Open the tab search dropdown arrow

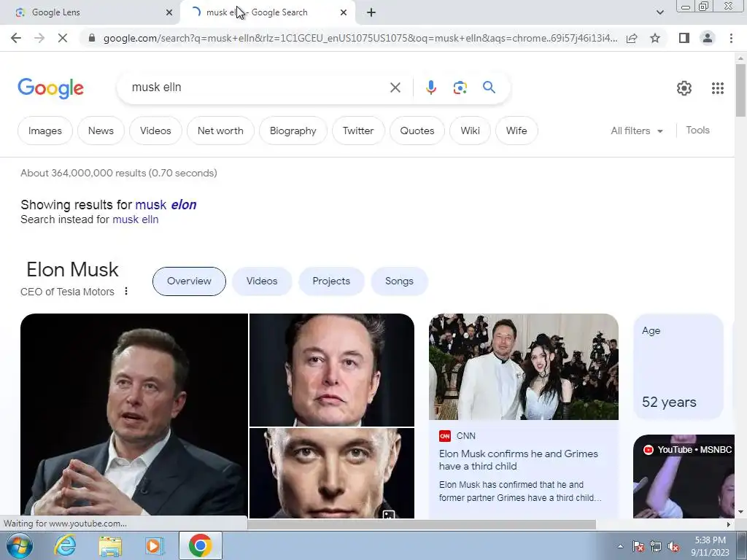click(x=659, y=12)
